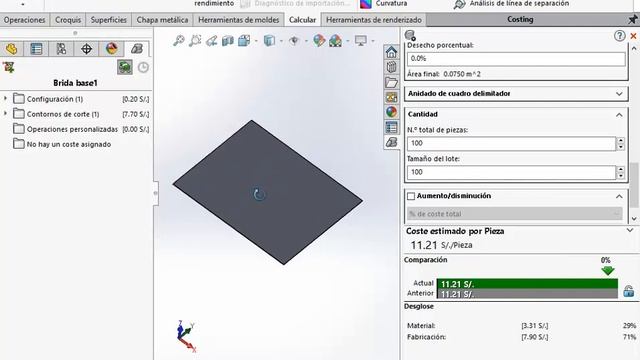This screenshot has height=360, width=640.
Task: Switch to the Herramientas de moldes tab
Action: (x=239, y=20)
